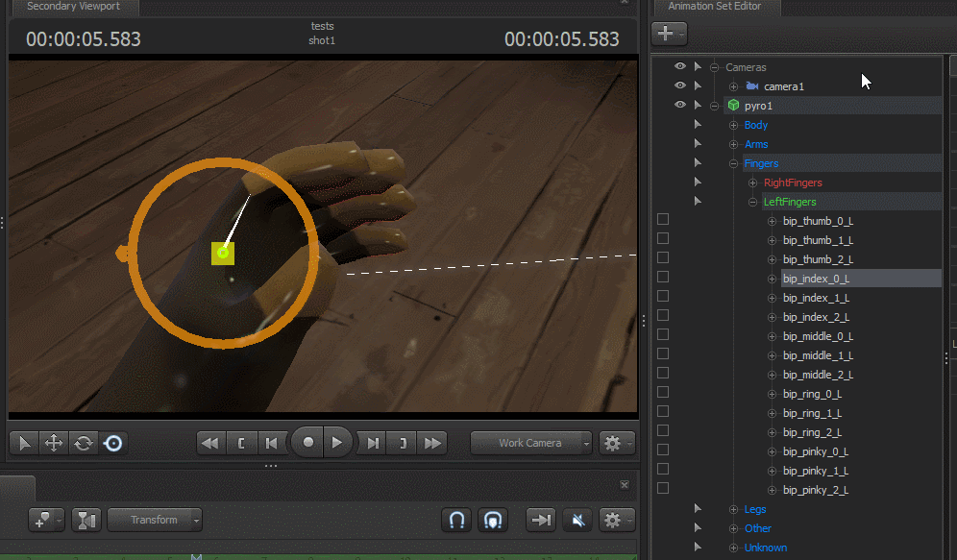Close the timeline panel with X

(x=625, y=484)
